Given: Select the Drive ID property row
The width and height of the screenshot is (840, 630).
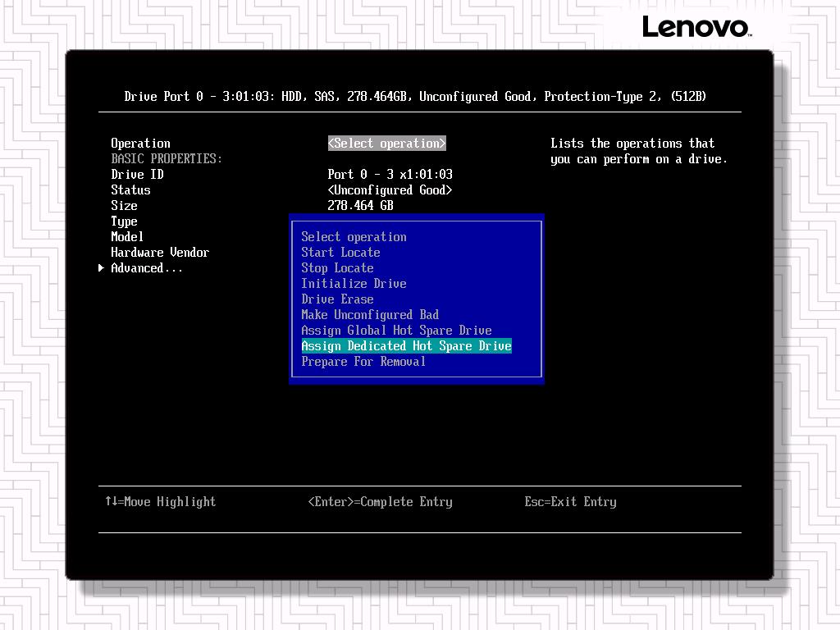Looking at the screenshot, I should click(x=137, y=175).
